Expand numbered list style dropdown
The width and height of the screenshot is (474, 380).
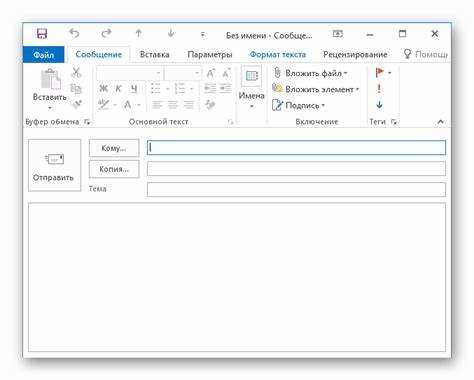(192, 89)
